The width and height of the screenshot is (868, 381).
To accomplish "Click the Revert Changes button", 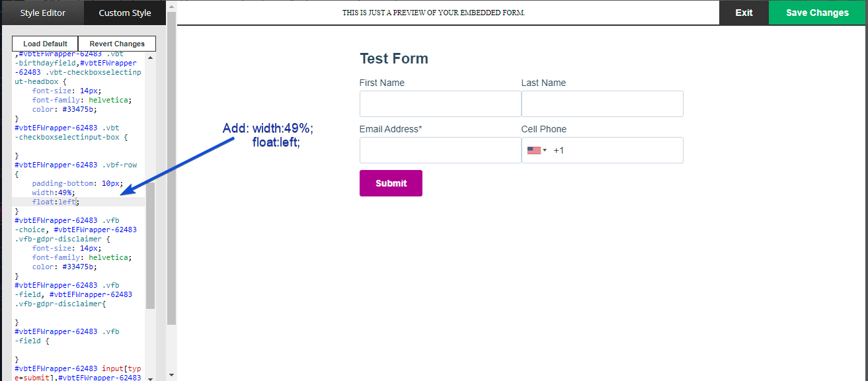I will [x=116, y=43].
